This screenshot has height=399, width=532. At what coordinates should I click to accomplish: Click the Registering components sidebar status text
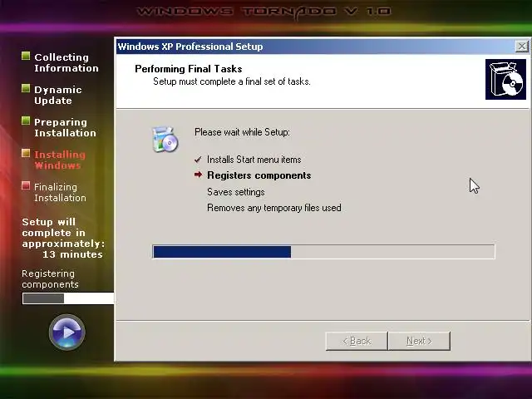pyautogui.click(x=50, y=279)
